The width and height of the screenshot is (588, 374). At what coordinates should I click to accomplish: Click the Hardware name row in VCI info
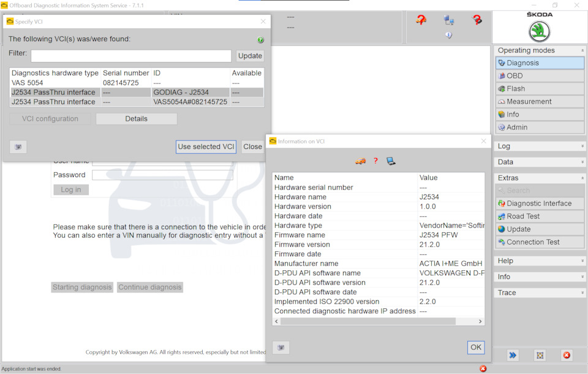coord(379,197)
